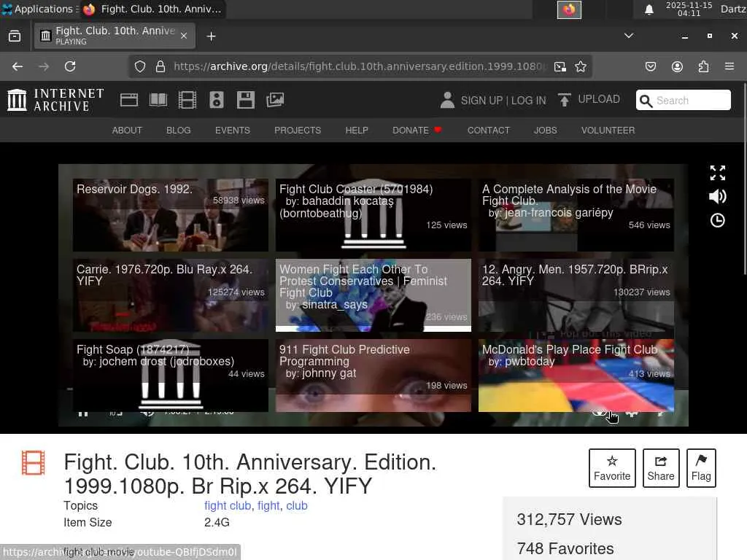Open the EVENTS menu item

click(x=233, y=131)
